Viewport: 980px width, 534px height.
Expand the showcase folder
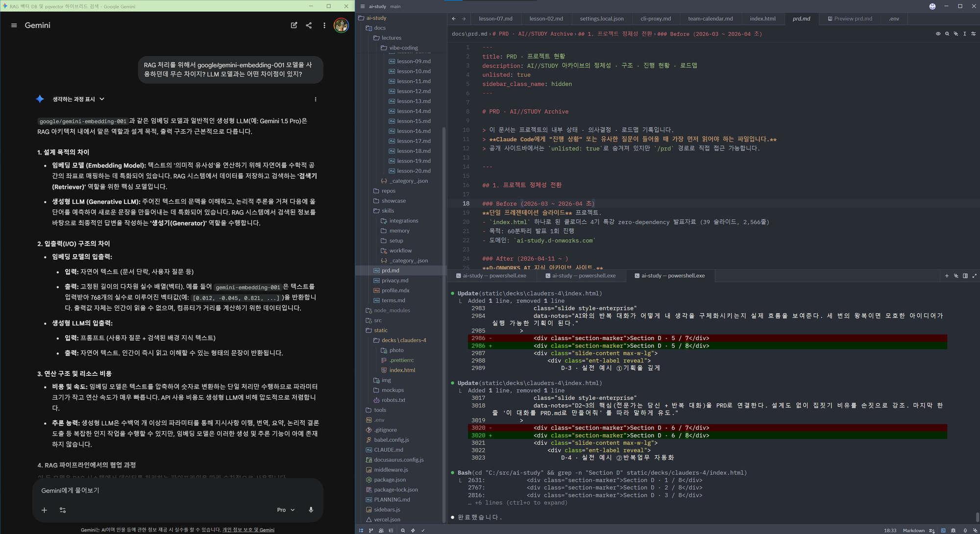point(393,201)
